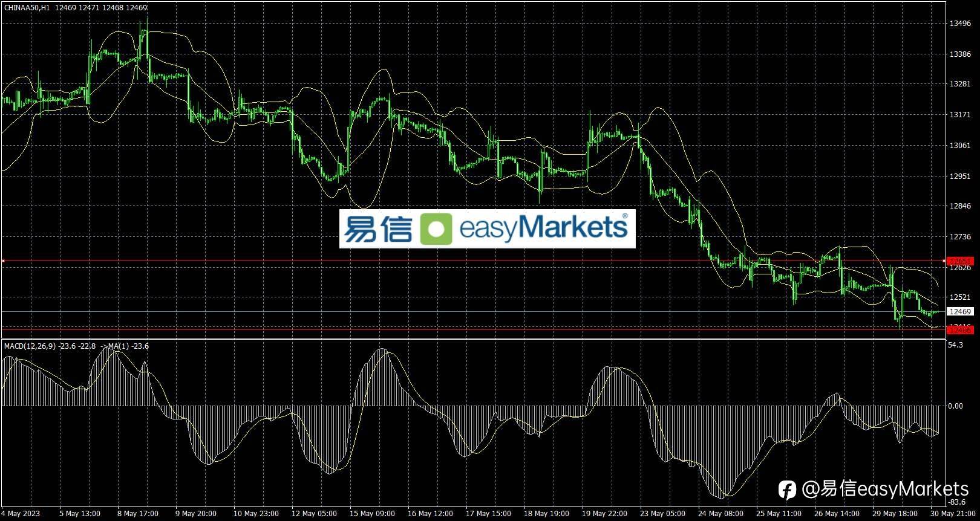The width and height of the screenshot is (980, 521).
Task: Select the 13171 price axis label
Action: [960, 115]
